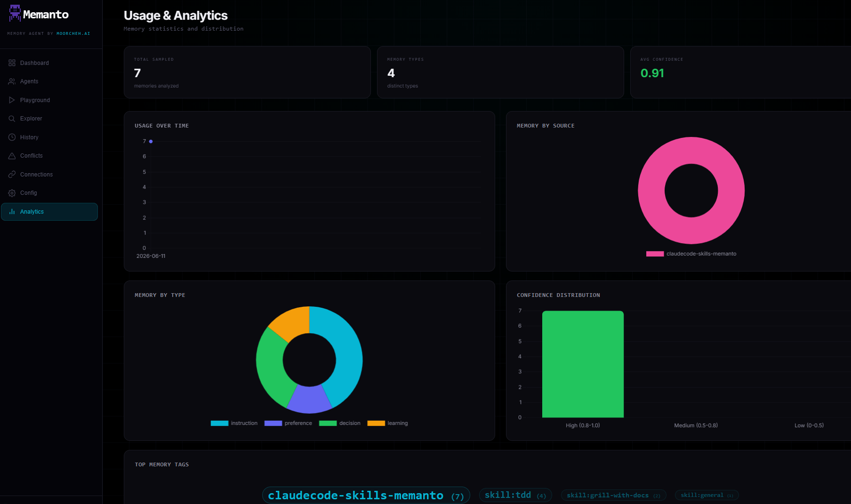Click the Agents people icon

(12, 81)
